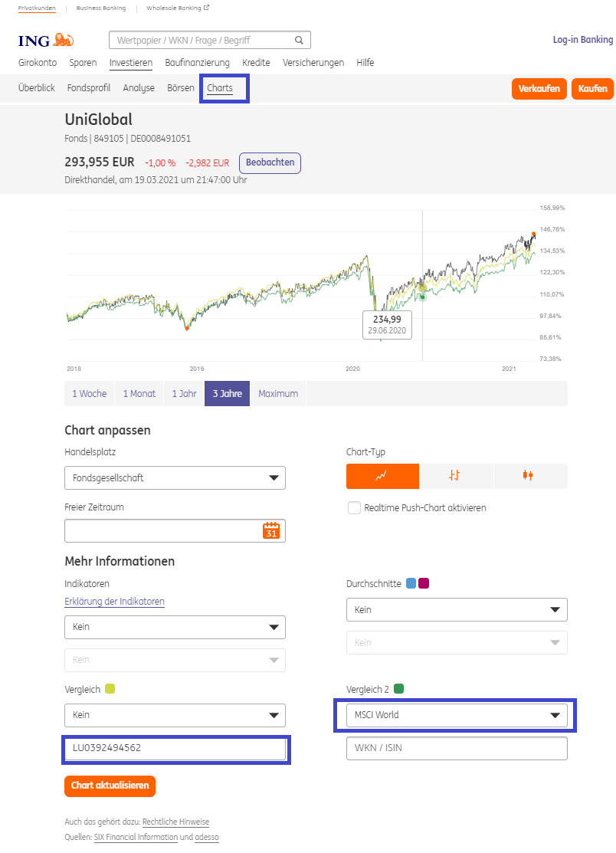This screenshot has width=616, height=853.
Task: Switch chart range to Maximum
Action: coord(277,394)
